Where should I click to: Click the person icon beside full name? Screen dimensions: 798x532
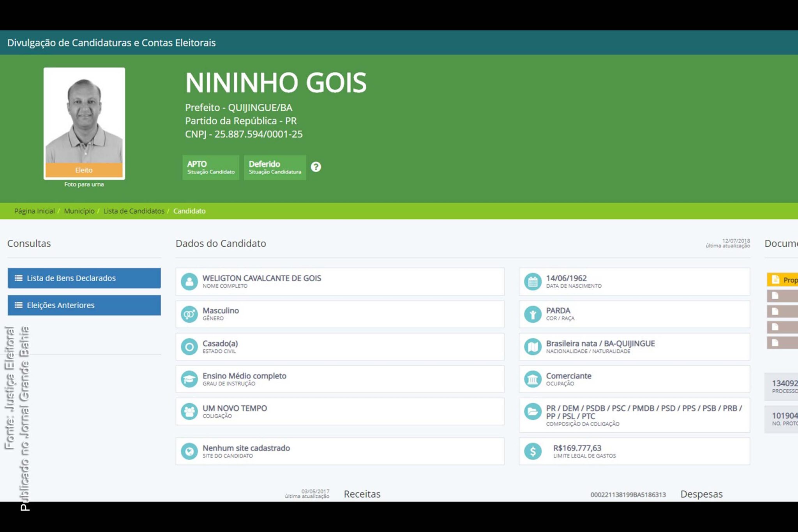[x=189, y=281]
